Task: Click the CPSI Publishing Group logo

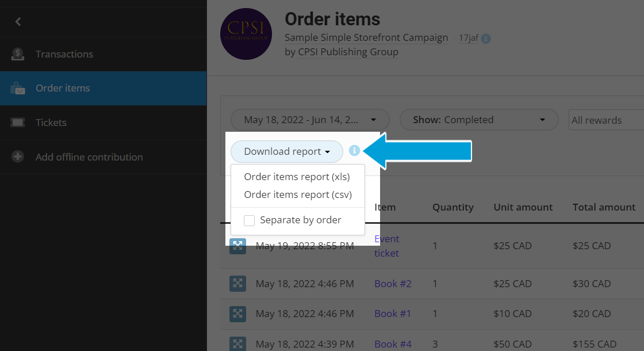Action: pyautogui.click(x=246, y=34)
